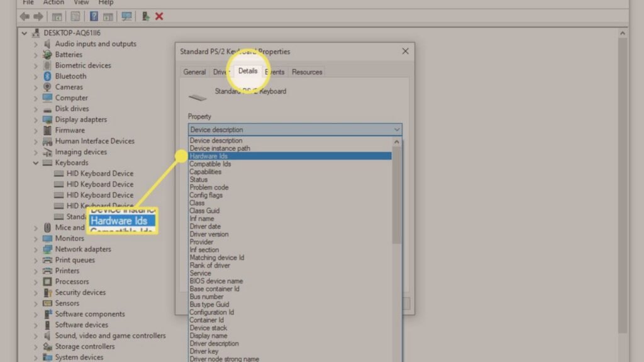Screen dimensions: 644x362
Task: Click the Forward navigation arrow
Action: (38, 16)
